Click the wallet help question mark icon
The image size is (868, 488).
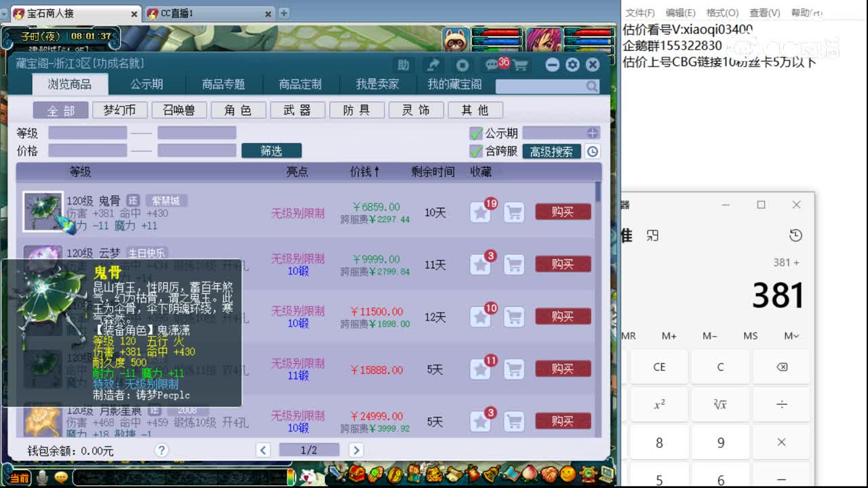point(161,450)
